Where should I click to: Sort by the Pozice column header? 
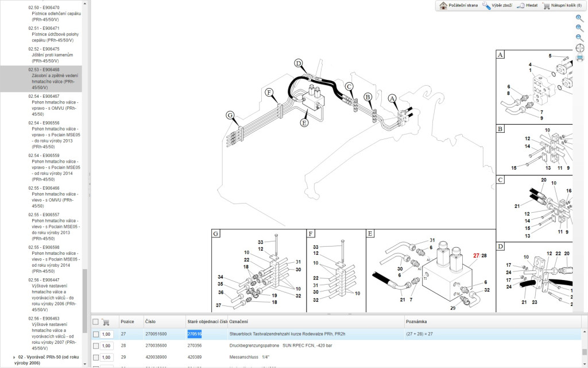[x=127, y=322]
